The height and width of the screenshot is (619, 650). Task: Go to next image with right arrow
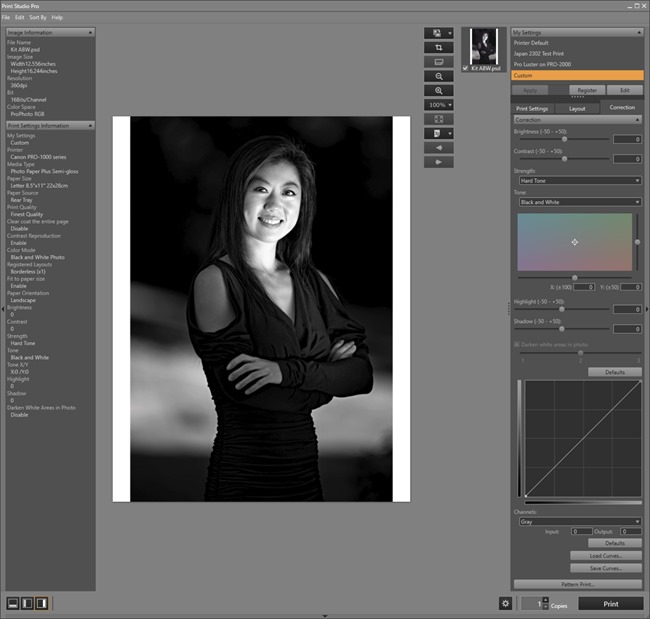[x=438, y=160]
